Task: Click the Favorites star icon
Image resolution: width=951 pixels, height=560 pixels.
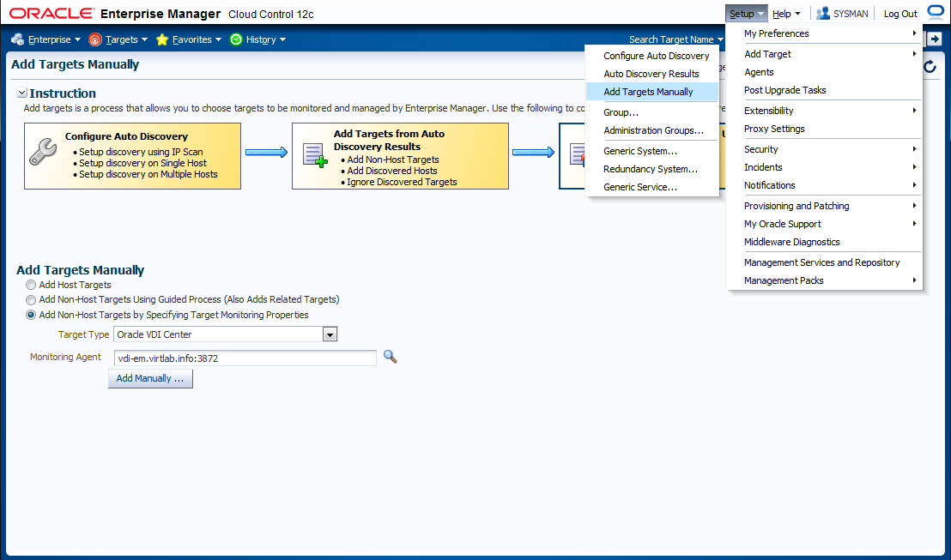Action: coord(162,39)
